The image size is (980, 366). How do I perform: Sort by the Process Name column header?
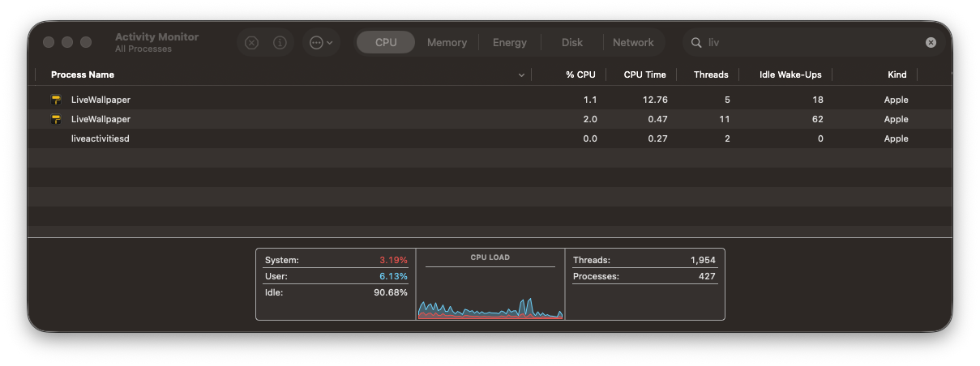(x=83, y=74)
